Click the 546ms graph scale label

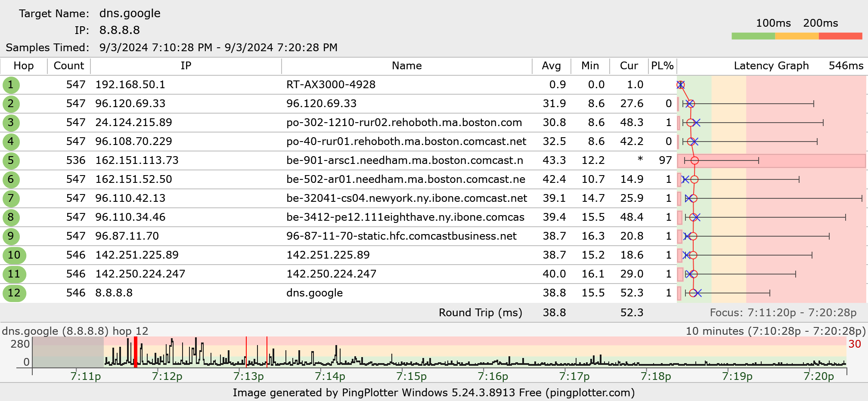[846, 66]
